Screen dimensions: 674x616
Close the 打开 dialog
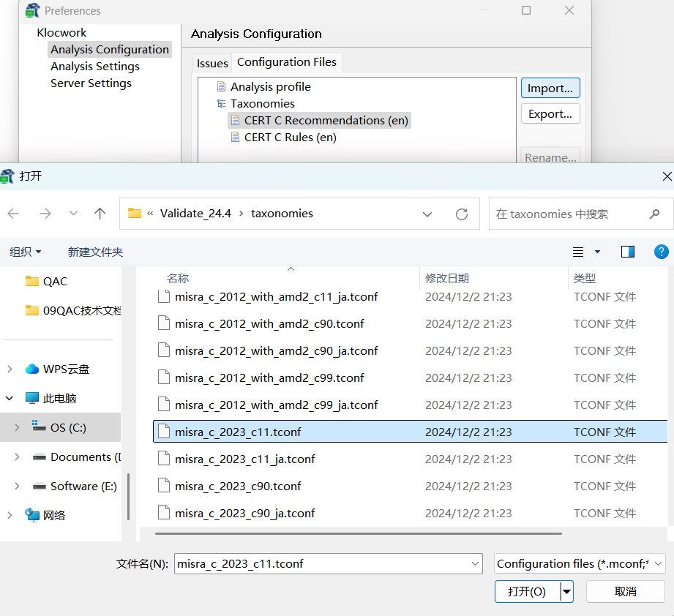(667, 176)
